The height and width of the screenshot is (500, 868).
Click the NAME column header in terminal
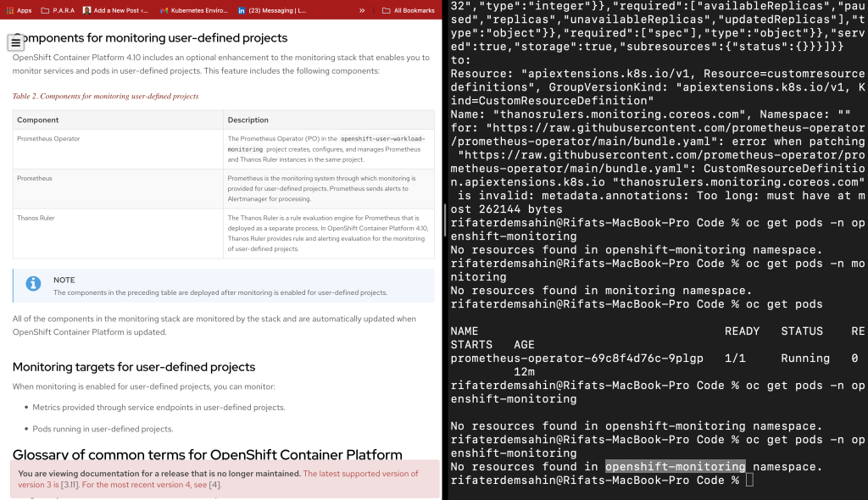[464, 331]
